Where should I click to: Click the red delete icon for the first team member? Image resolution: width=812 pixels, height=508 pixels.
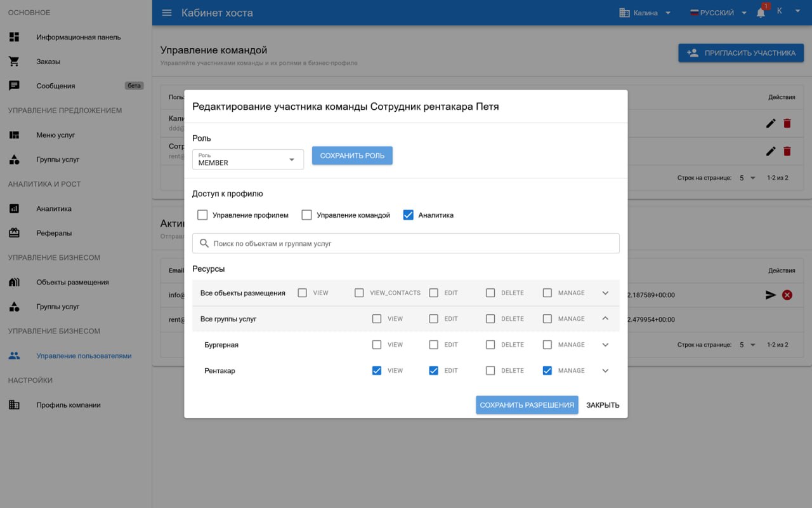(787, 123)
